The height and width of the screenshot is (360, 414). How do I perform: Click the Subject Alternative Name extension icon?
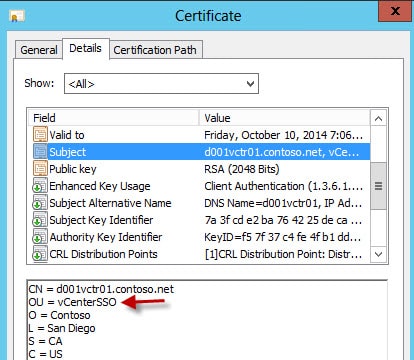(40, 203)
